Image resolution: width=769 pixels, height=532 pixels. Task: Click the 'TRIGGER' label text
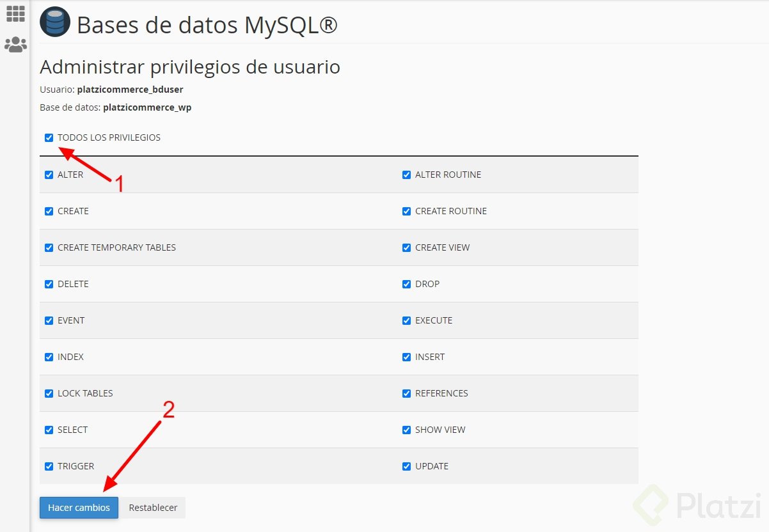[x=75, y=466]
